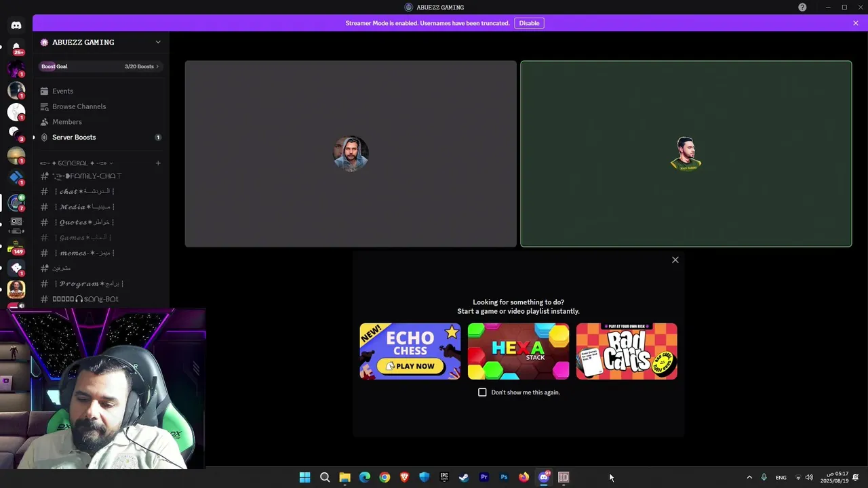Open volume control in system tray
The height and width of the screenshot is (488, 868).
[809, 477]
